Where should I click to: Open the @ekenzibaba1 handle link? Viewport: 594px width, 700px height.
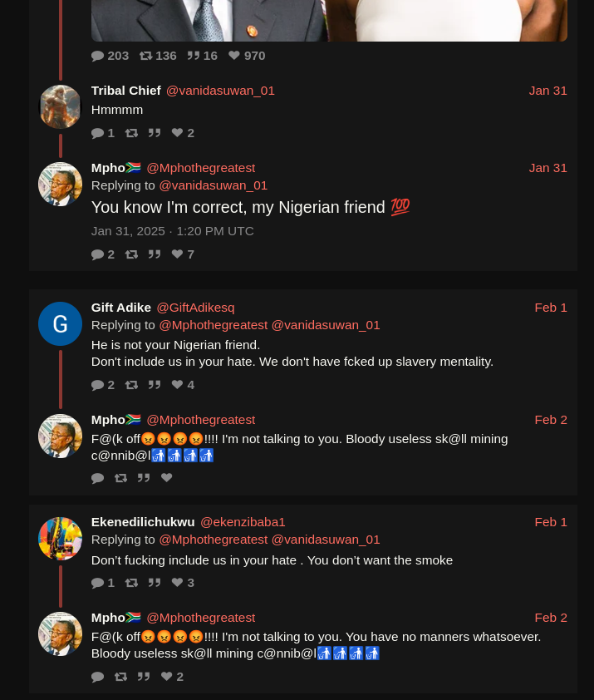(243, 522)
